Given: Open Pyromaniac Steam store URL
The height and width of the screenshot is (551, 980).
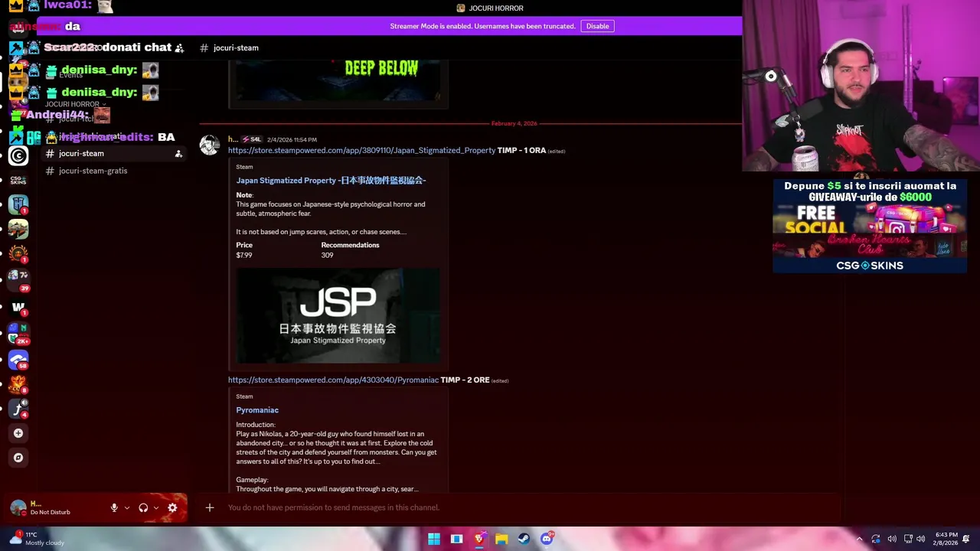Looking at the screenshot, I should click(333, 380).
